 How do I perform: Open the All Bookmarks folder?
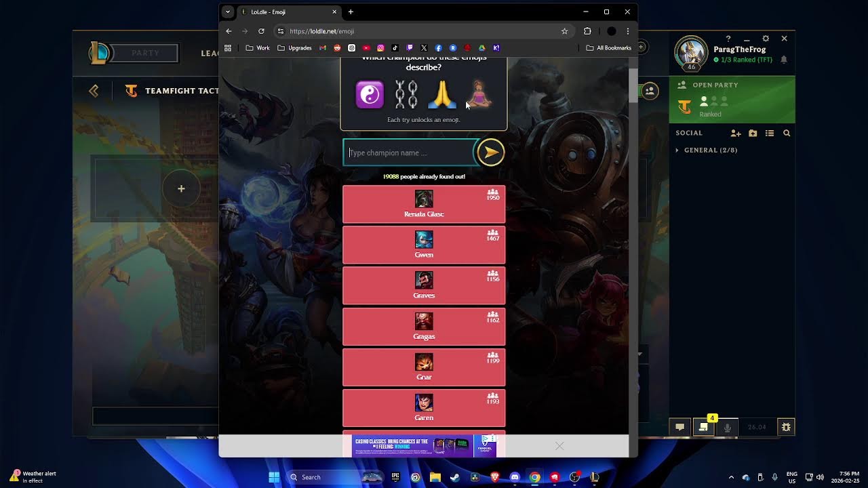click(x=609, y=48)
